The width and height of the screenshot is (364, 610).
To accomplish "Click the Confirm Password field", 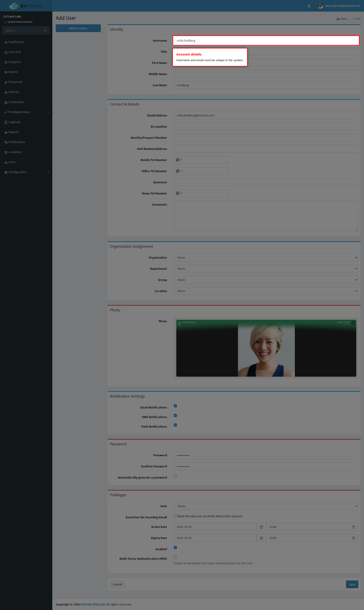I will pos(266,466).
